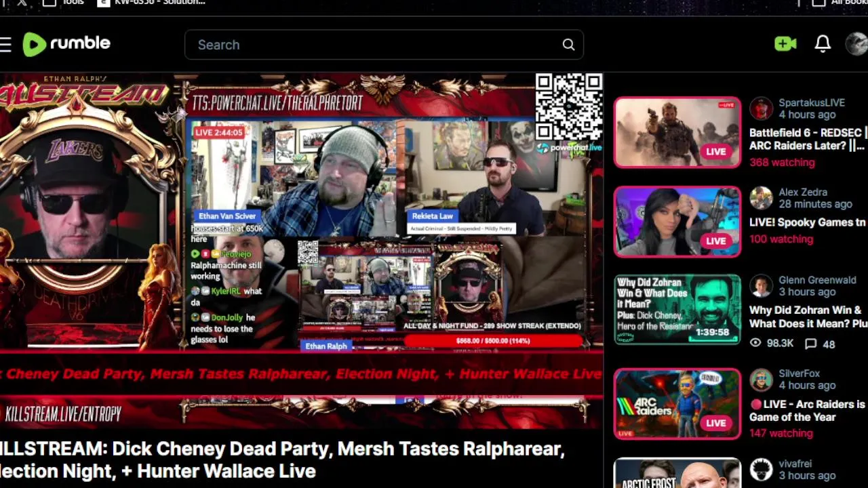Click the X browser tab icon
Screen dimensions: 868x488
[22, 3]
